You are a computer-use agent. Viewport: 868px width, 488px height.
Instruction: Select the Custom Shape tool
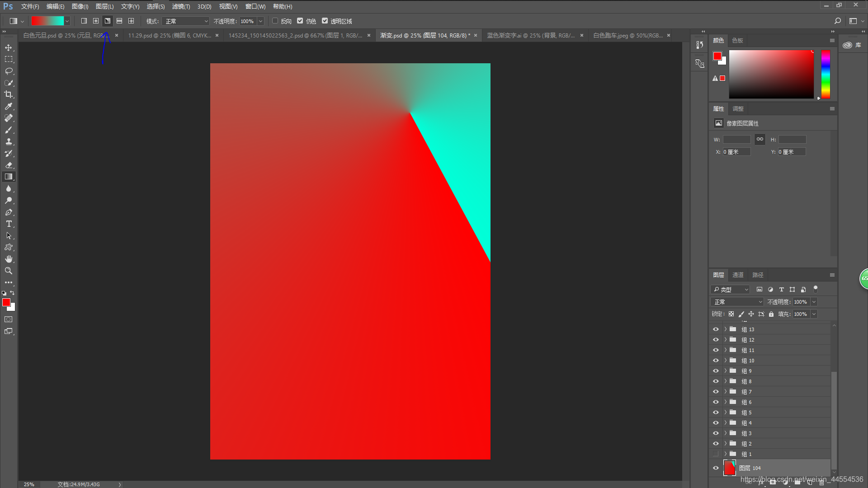[9, 247]
